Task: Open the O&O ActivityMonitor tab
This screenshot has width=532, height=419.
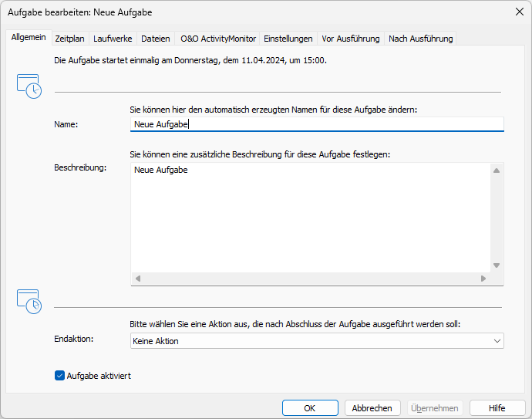Action: [x=218, y=39]
